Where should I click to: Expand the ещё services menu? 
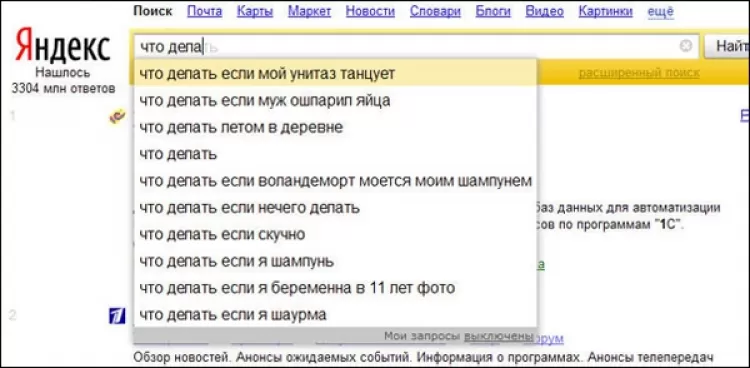click(x=661, y=11)
